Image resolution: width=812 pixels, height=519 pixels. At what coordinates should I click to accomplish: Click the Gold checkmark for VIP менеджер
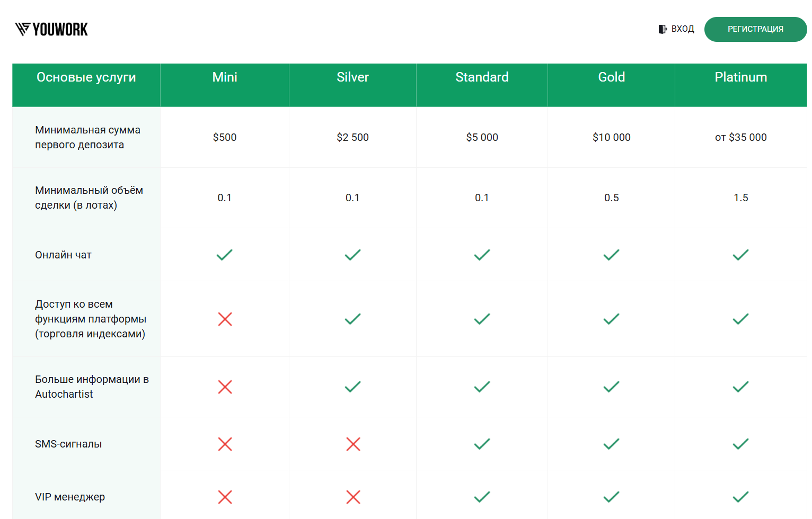coord(612,497)
